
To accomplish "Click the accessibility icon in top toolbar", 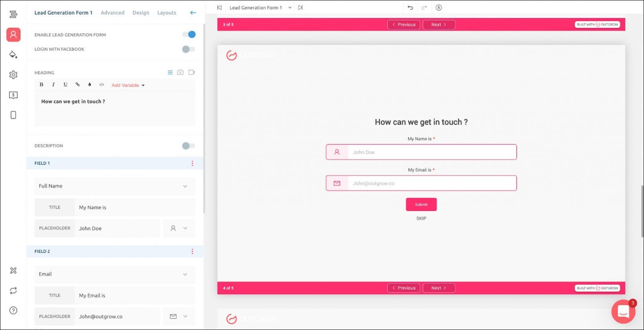I will (439, 8).
